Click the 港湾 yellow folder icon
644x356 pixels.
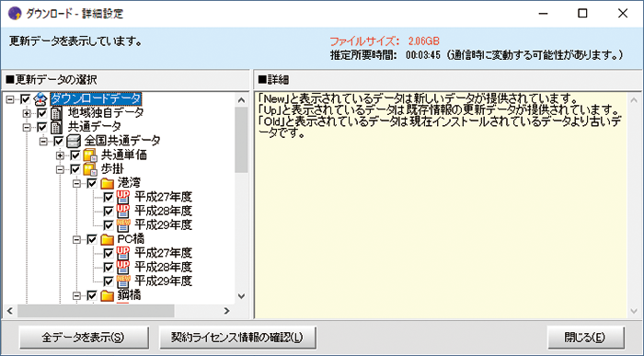pyautogui.click(x=108, y=183)
